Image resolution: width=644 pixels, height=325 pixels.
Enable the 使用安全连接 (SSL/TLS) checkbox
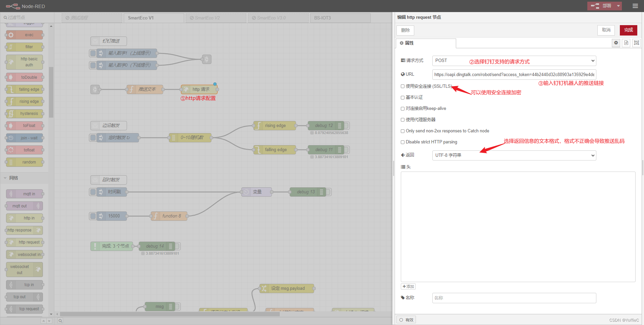(x=402, y=86)
